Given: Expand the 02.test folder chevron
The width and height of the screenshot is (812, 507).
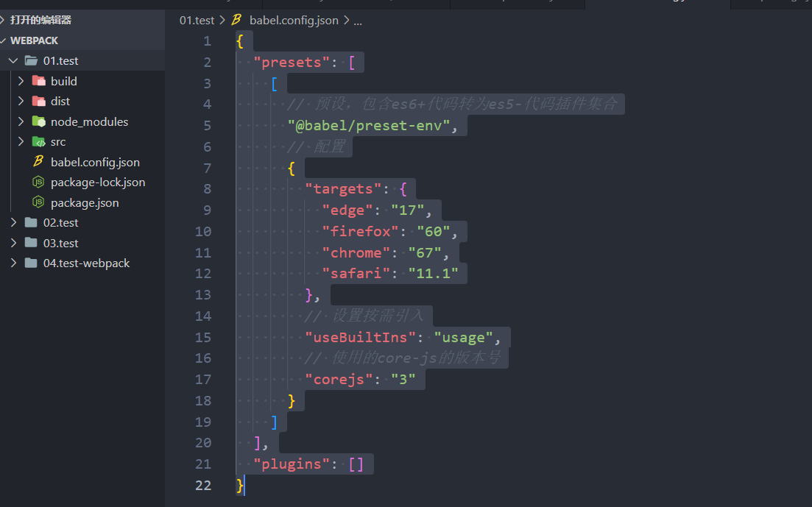Looking at the screenshot, I should pyautogui.click(x=13, y=222).
